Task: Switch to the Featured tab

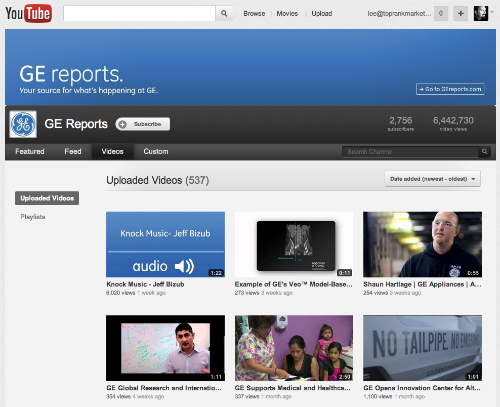Action: pos(30,152)
